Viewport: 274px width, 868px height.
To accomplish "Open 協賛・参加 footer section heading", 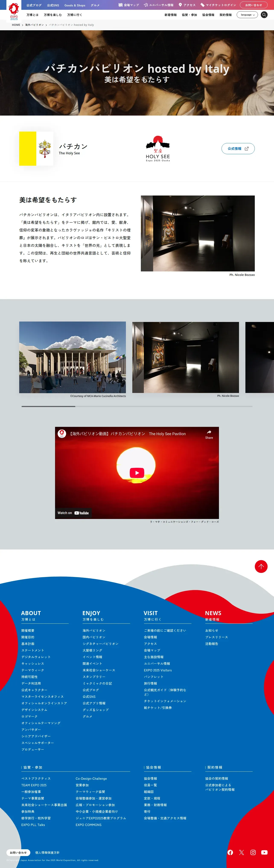I will click(33, 767).
